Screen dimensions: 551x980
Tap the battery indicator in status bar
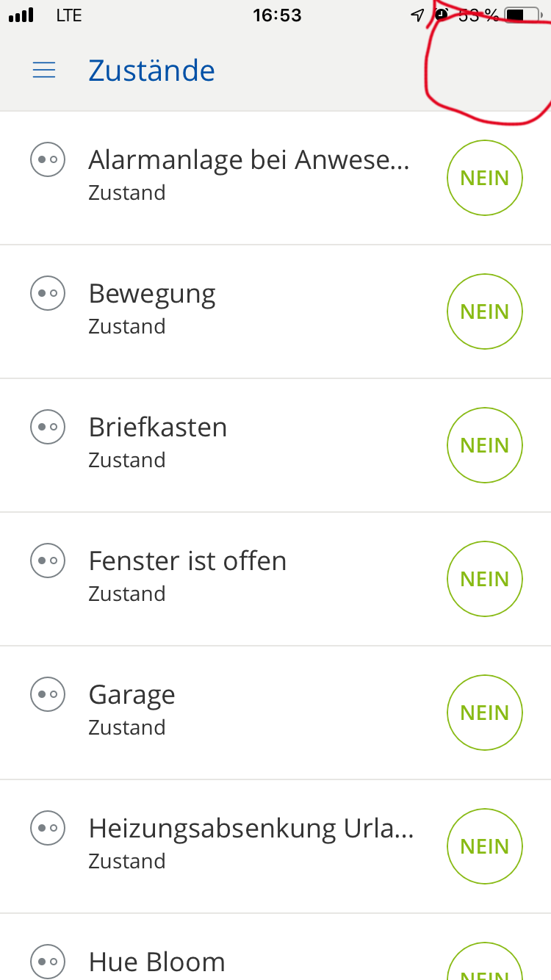[x=525, y=15]
